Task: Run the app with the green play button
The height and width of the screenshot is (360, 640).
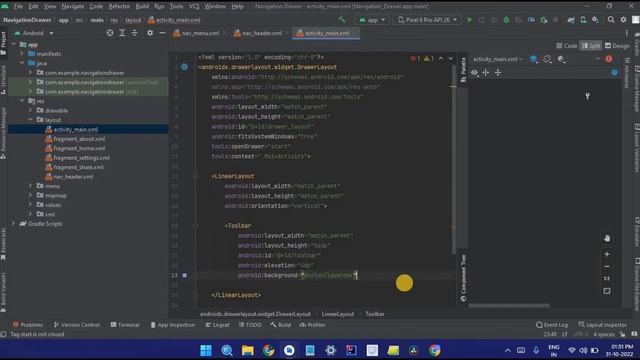Action: (x=469, y=20)
